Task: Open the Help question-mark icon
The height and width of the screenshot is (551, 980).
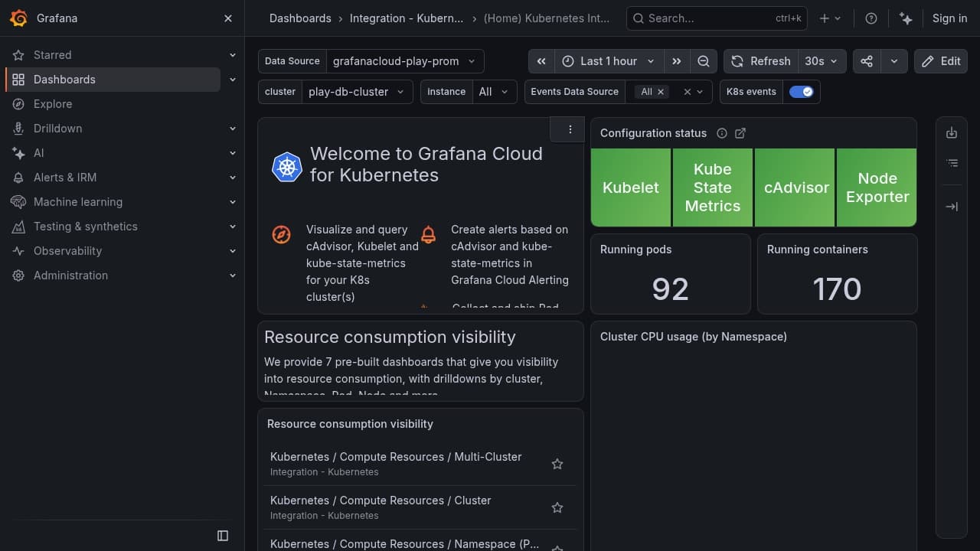Action: pyautogui.click(x=871, y=18)
